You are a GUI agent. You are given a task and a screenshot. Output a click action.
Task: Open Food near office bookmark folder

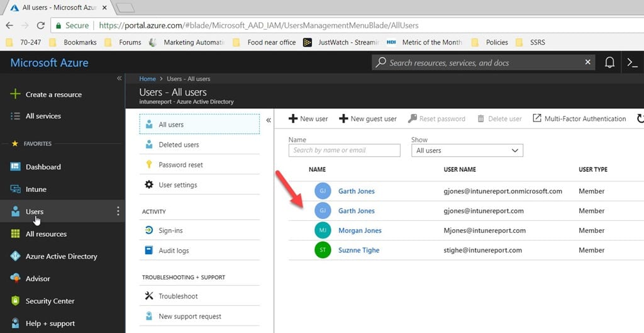point(264,42)
